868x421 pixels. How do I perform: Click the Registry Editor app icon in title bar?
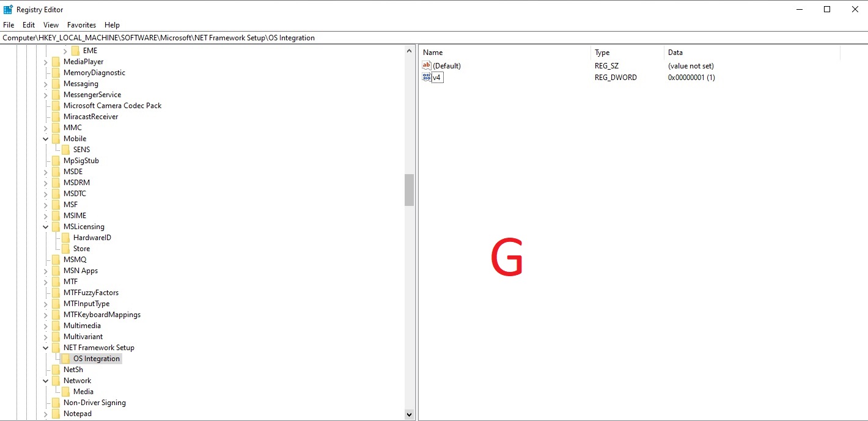[x=8, y=9]
